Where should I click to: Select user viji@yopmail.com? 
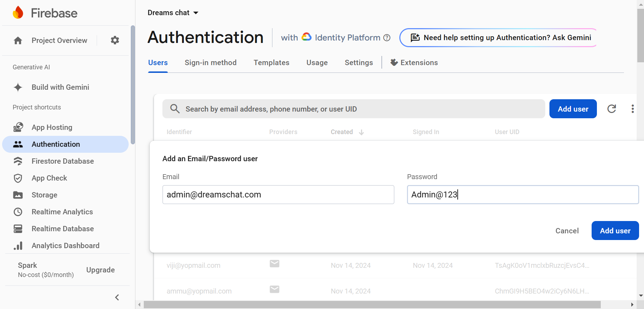193,265
